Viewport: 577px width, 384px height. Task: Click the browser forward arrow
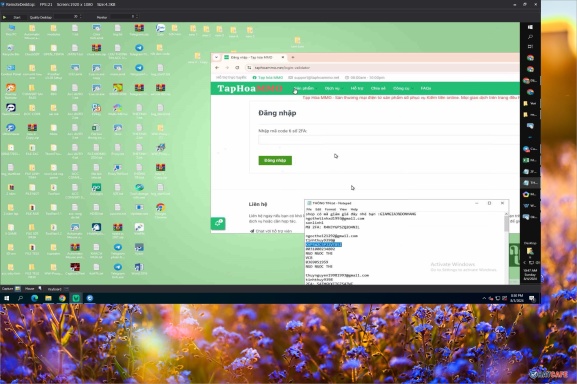(x=227, y=68)
